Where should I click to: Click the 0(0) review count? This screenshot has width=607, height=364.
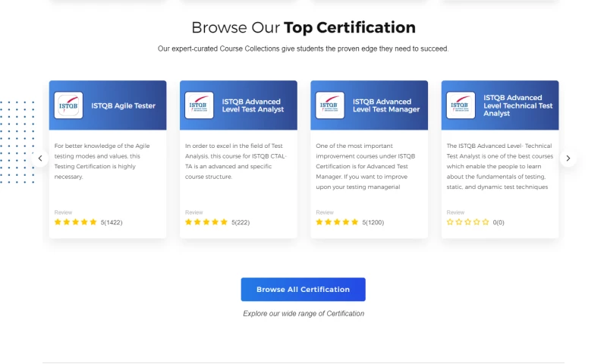click(x=498, y=222)
